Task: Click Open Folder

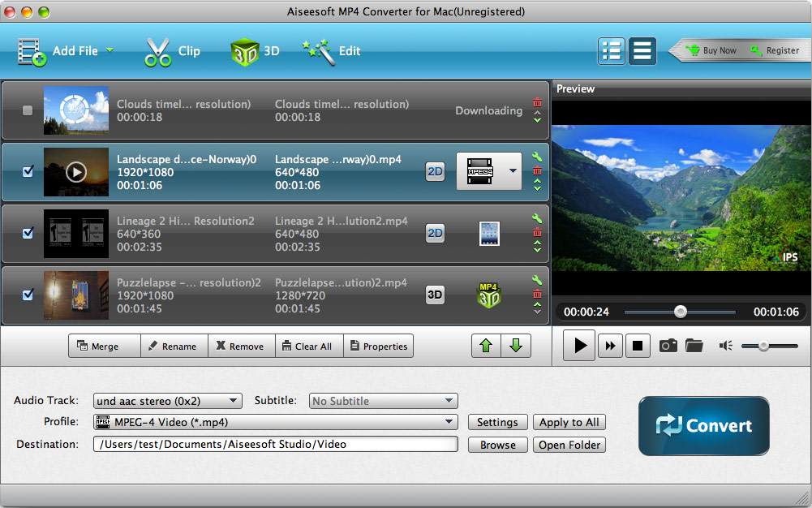Action: 569,445
